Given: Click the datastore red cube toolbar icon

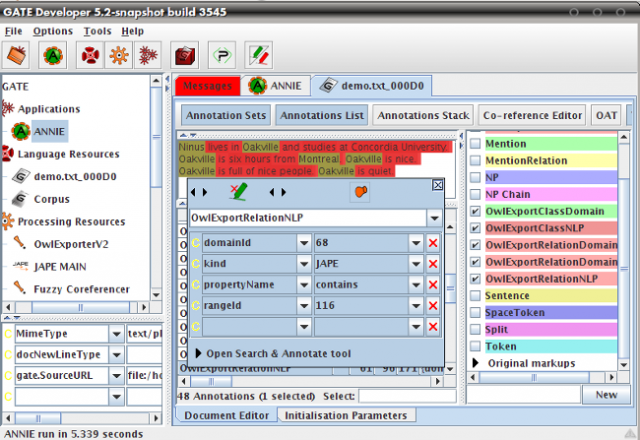Looking at the screenshot, I should 184,55.
